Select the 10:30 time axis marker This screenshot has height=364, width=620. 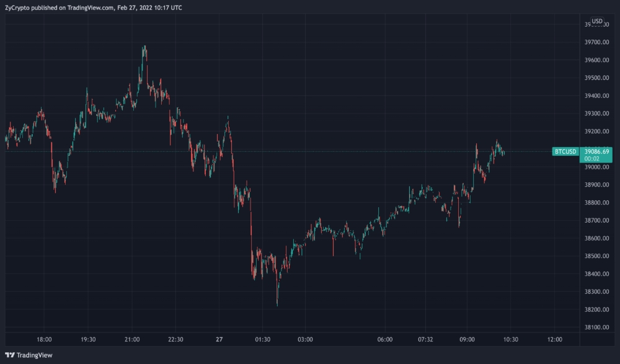coord(511,339)
